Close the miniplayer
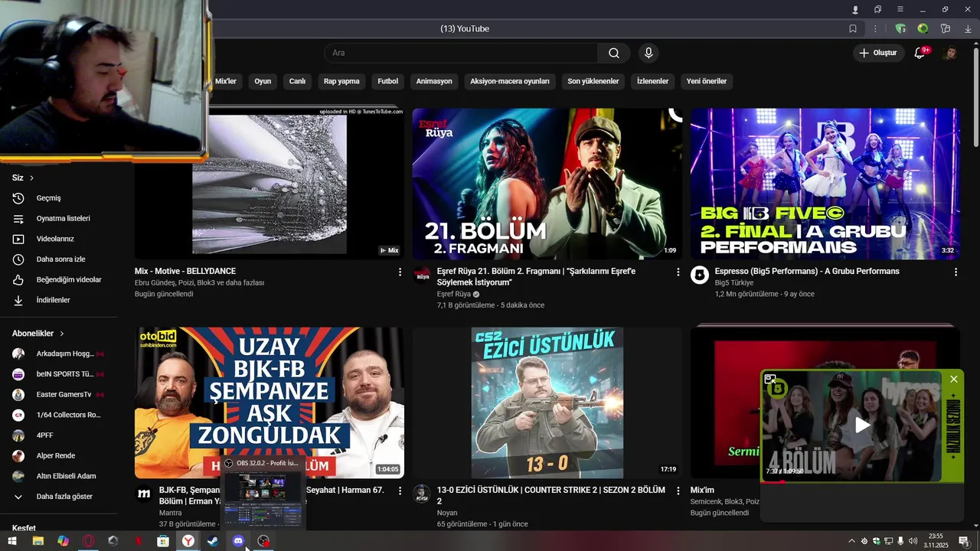The height and width of the screenshot is (551, 980). pyautogui.click(x=954, y=379)
